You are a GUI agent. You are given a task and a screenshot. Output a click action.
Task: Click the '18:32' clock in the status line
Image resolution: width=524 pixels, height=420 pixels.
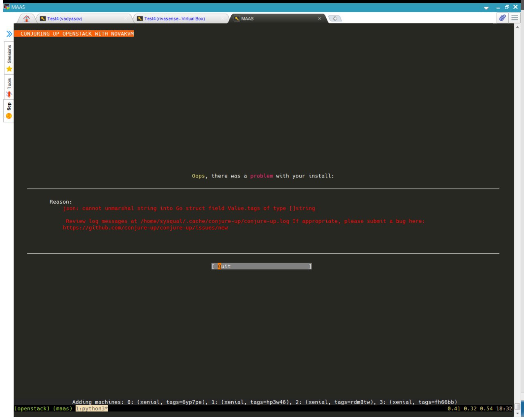504,409
